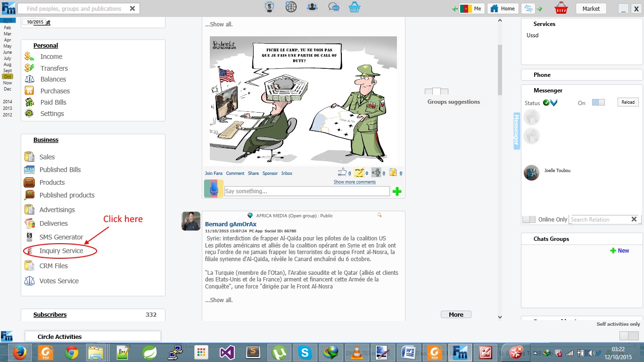Toggle the Messenger On switch
This screenshot has width=644, height=362.
coord(598,102)
